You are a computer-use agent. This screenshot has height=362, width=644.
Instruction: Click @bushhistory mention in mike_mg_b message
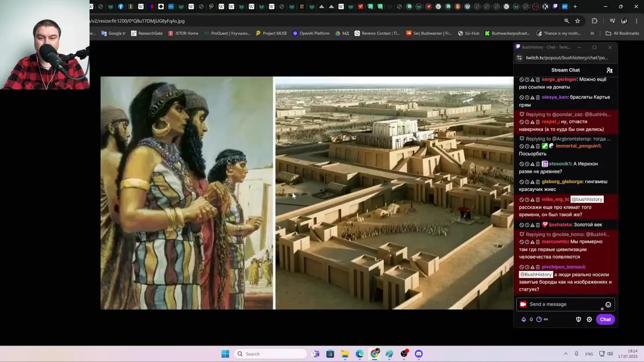pyautogui.click(x=587, y=200)
